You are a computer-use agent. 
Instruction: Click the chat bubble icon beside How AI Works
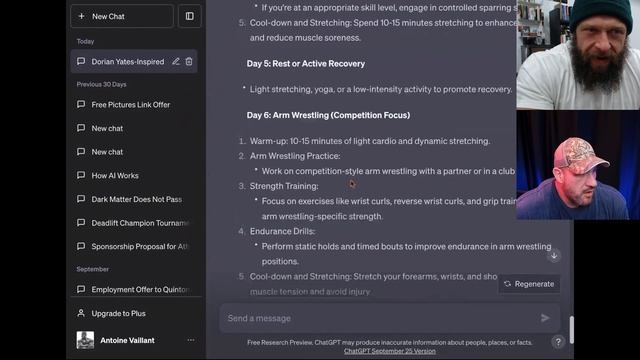(x=81, y=175)
